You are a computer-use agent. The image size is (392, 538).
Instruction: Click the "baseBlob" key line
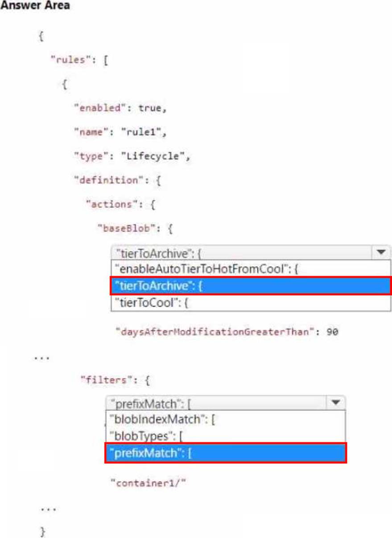(x=135, y=228)
